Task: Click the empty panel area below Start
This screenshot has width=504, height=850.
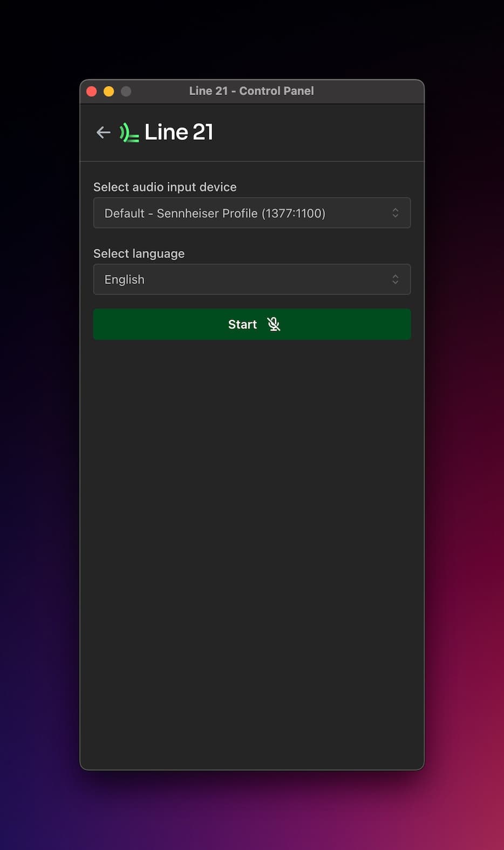Action: [x=252, y=540]
